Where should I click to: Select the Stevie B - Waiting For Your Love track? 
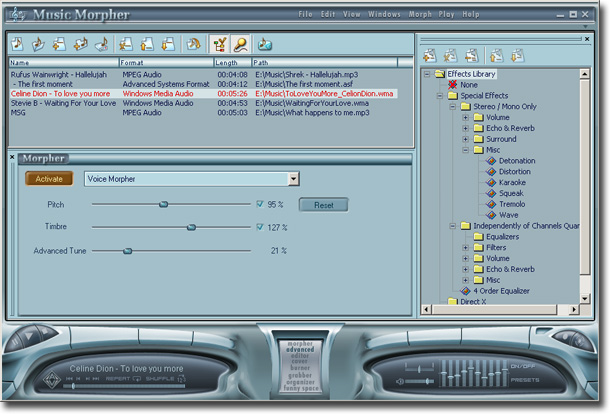pyautogui.click(x=202, y=103)
